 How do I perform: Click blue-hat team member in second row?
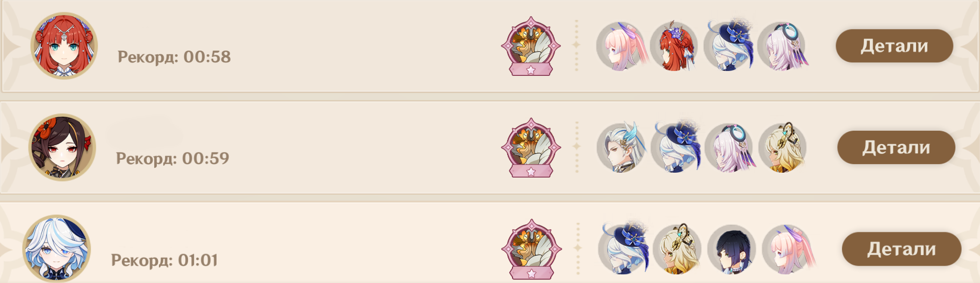(x=675, y=147)
